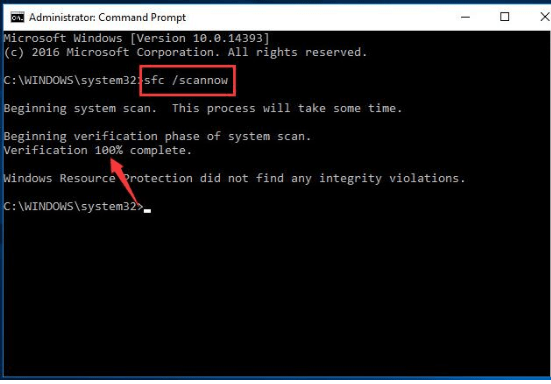
Task: Click the first C:\WINDOWS\system32 prompt path
Action: (72, 80)
